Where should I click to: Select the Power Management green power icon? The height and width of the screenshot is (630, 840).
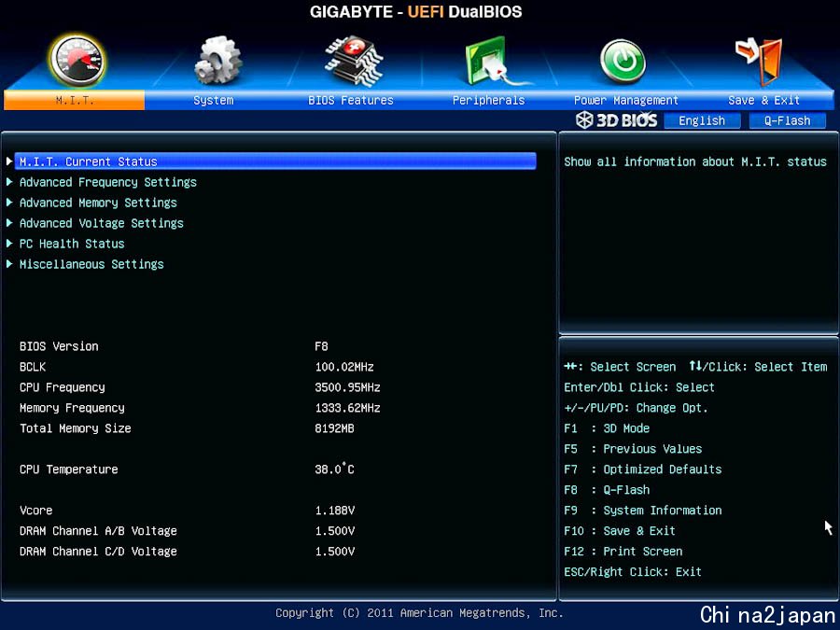[623, 61]
